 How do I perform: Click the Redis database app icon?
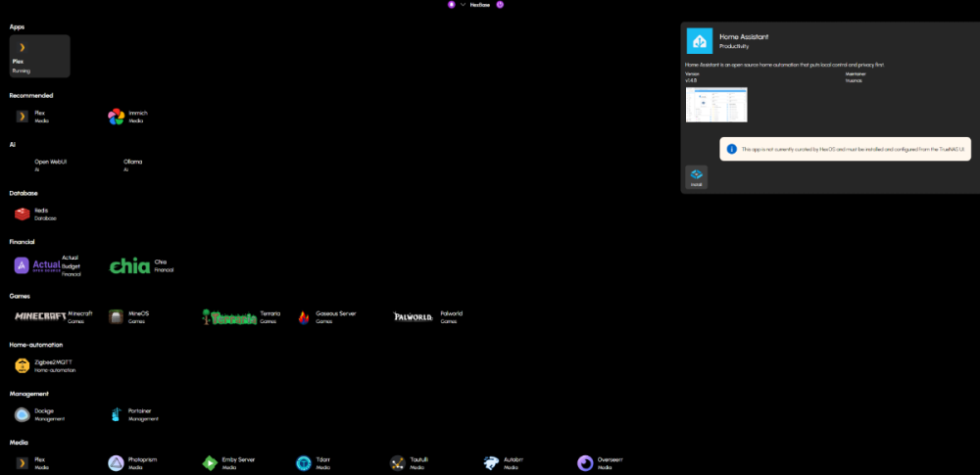click(x=23, y=214)
